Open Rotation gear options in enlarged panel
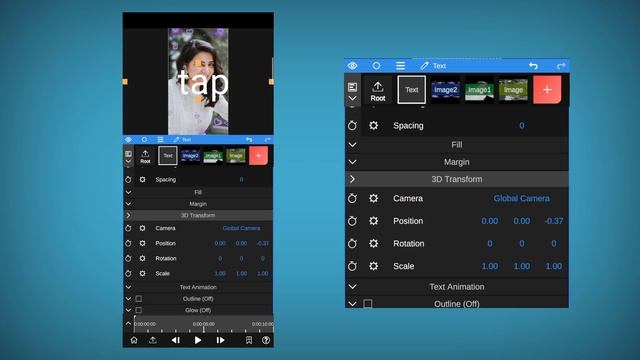The height and width of the screenshot is (360, 640). pos(373,244)
